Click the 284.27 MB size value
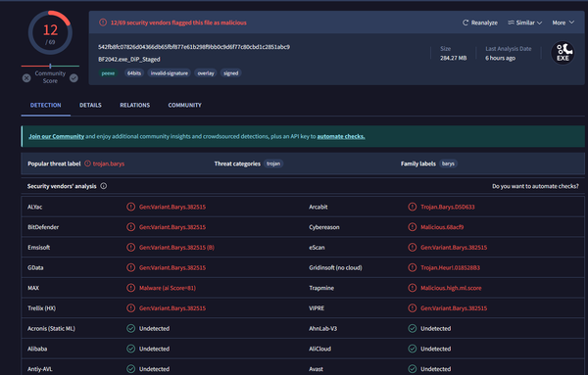 click(454, 58)
